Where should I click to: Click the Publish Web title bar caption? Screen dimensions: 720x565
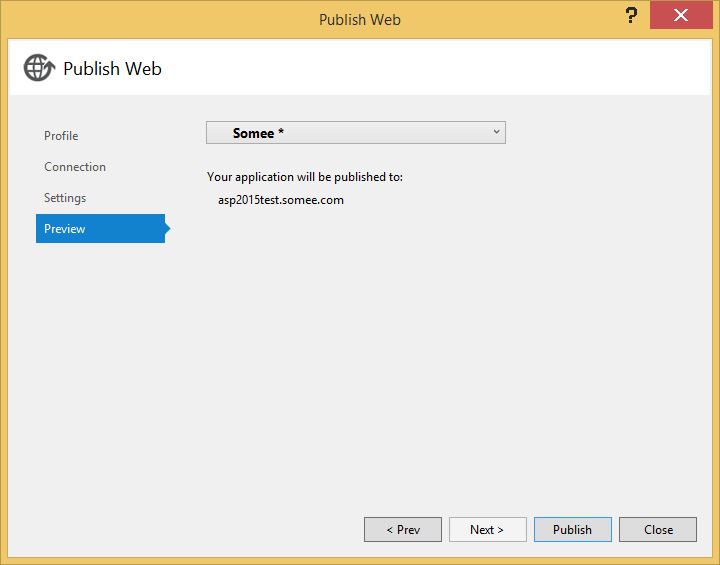tap(360, 20)
